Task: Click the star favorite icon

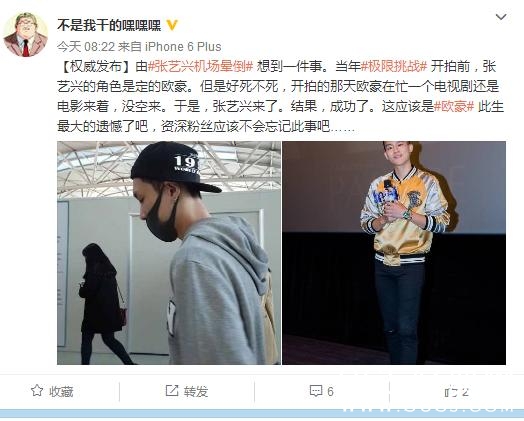Action: [37, 391]
